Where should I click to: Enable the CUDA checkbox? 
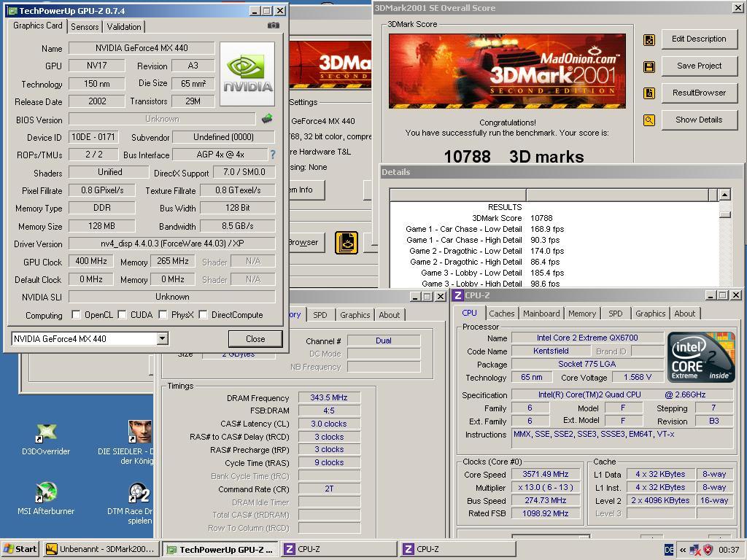[x=122, y=314]
